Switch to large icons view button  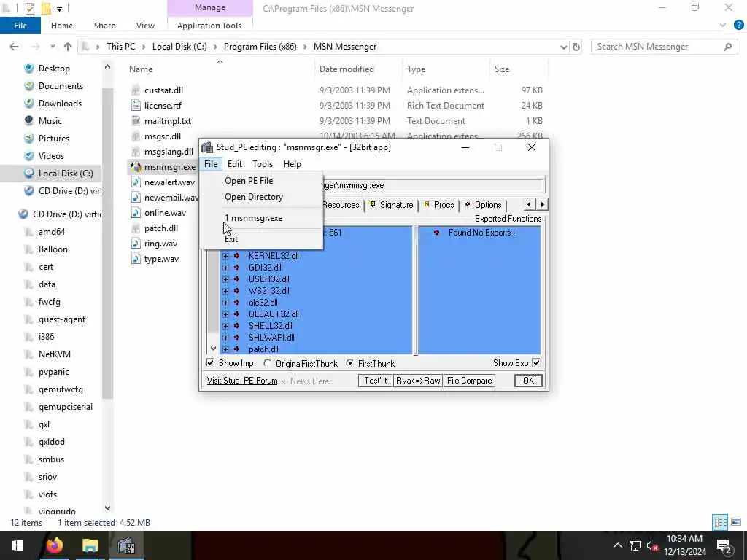point(736,522)
